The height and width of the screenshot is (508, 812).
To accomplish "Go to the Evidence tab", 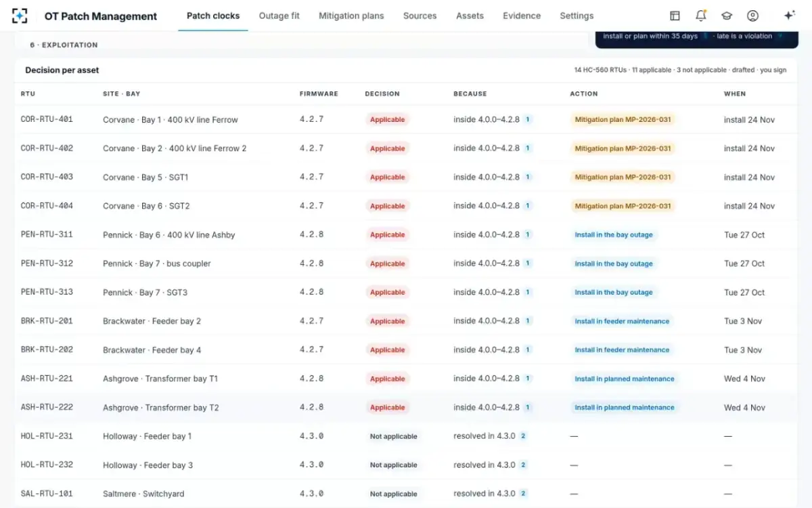I will (x=522, y=16).
